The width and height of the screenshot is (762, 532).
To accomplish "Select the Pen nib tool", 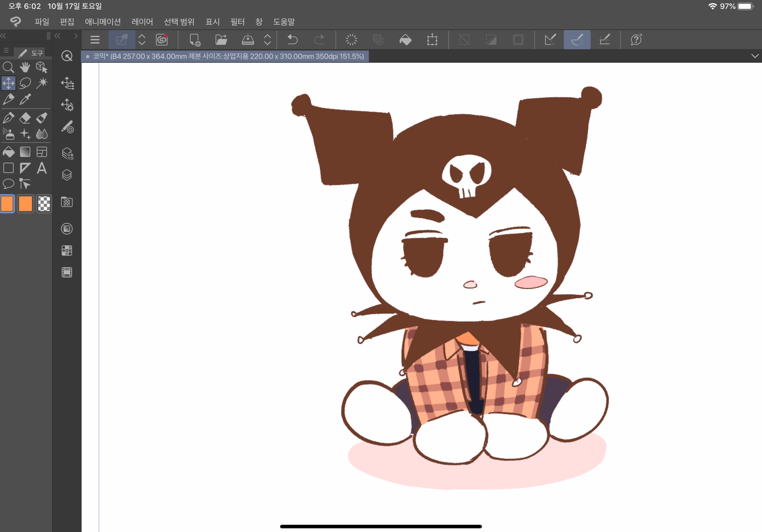I will [8, 118].
